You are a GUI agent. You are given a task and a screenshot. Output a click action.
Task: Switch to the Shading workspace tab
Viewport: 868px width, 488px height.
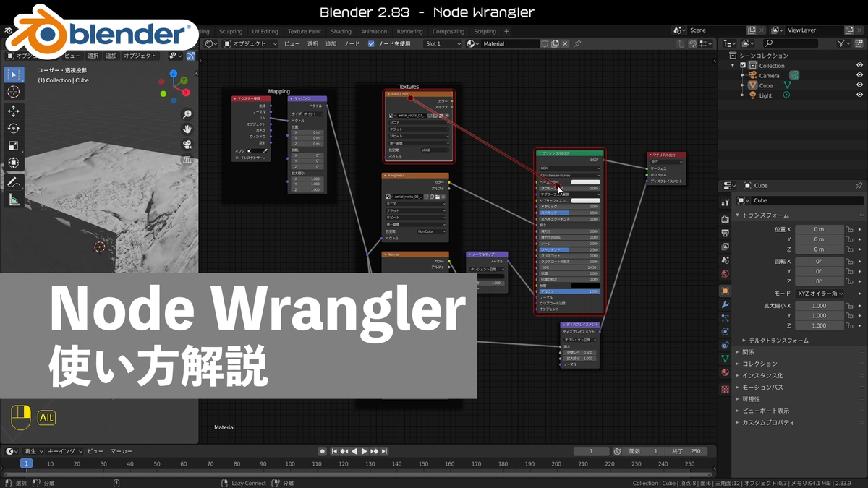coord(341,31)
